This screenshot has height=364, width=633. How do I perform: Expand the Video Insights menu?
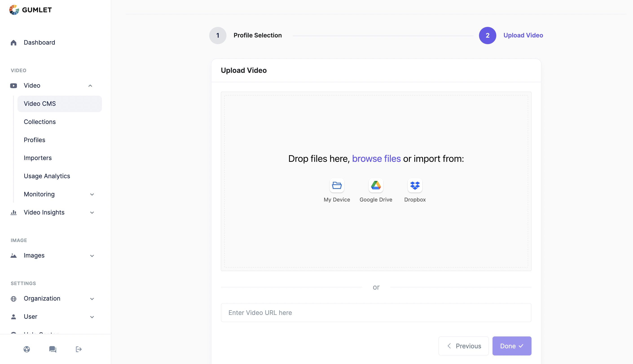pos(92,213)
